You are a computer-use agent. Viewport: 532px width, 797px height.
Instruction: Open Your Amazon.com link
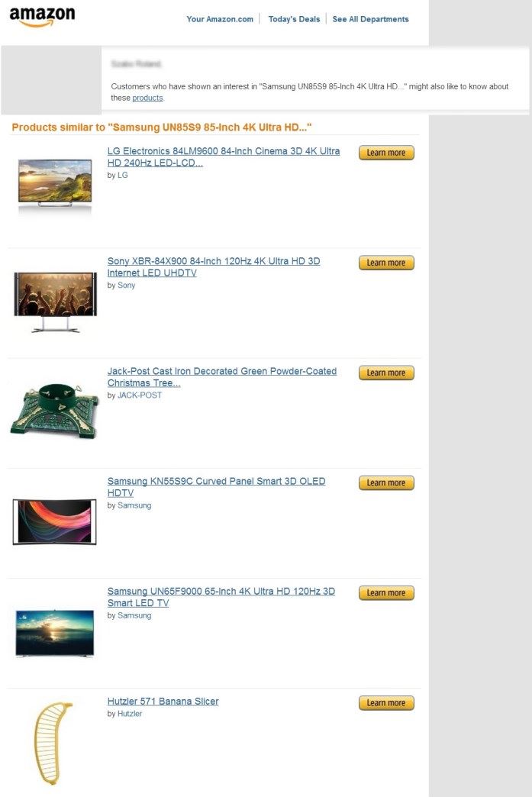(220, 19)
